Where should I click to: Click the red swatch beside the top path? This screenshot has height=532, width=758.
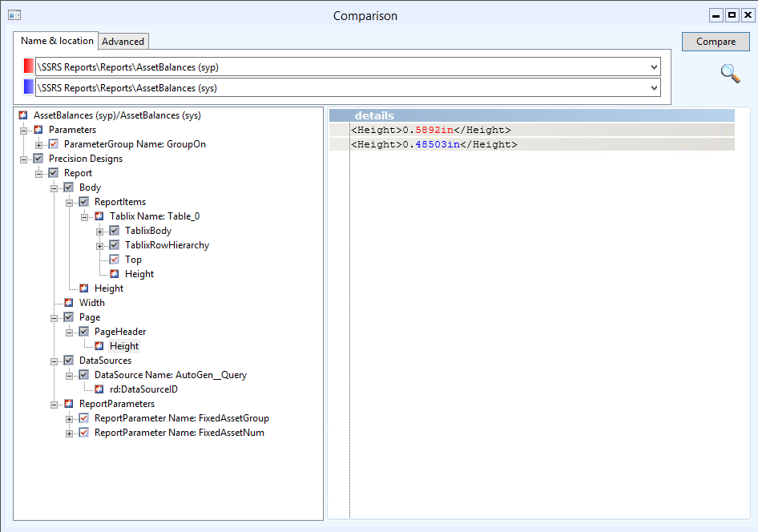26,67
